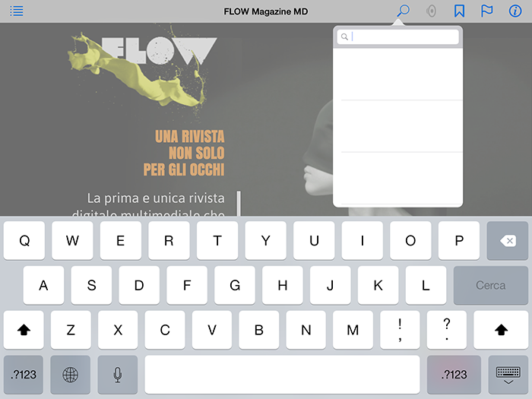
Task: Tap the C key
Action: 165,329
